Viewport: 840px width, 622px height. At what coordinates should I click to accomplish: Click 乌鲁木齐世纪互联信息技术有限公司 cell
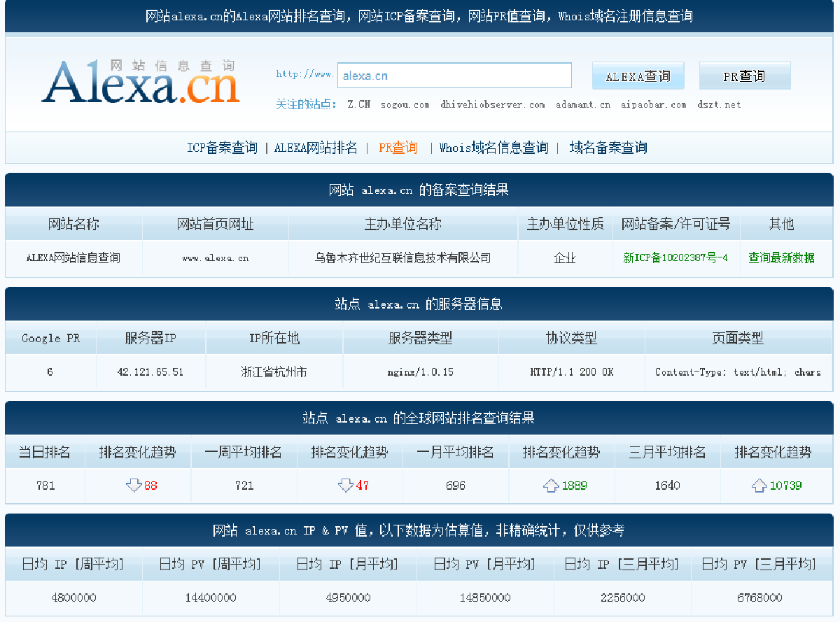click(x=402, y=257)
